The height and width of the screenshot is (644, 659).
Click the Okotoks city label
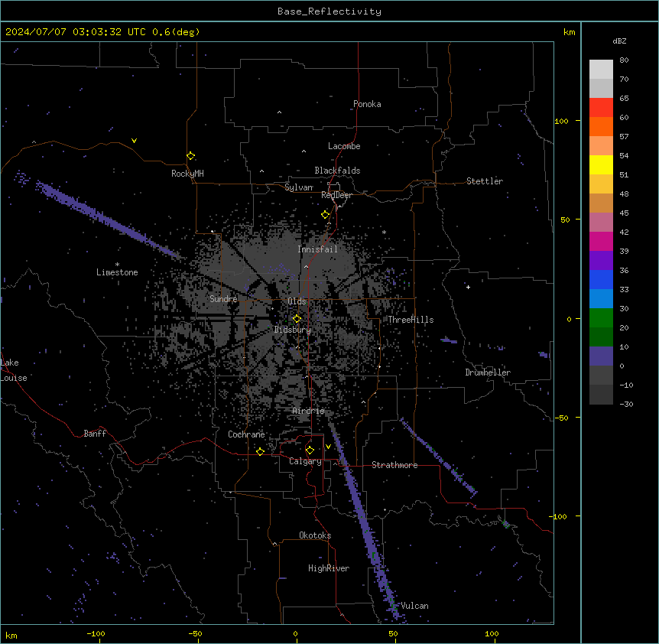[315, 535]
